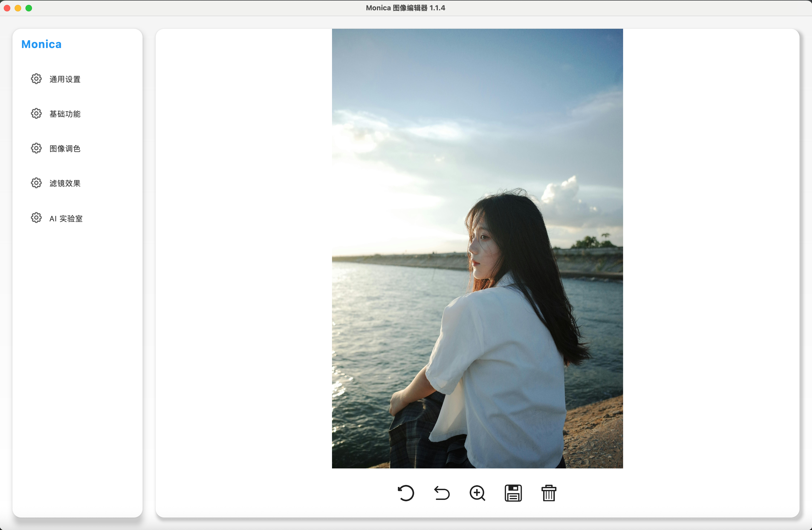Save image using the floppy disk icon
812x530 pixels.
click(513, 493)
